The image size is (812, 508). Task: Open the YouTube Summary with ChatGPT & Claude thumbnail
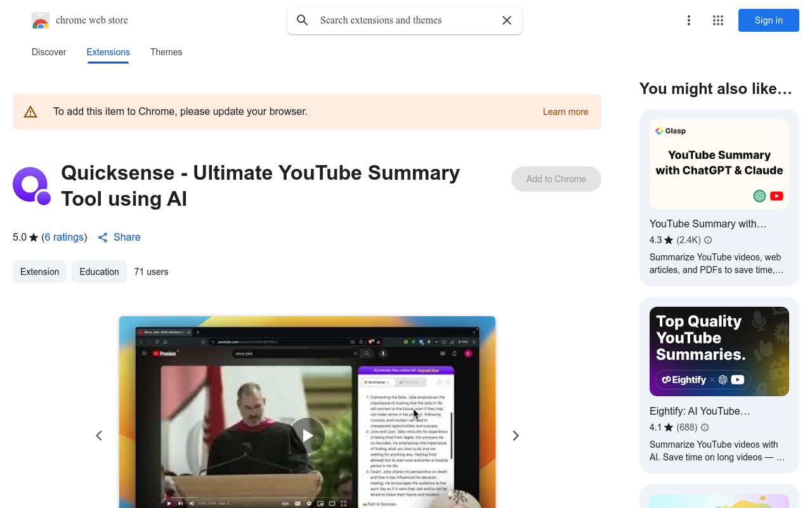(x=719, y=164)
